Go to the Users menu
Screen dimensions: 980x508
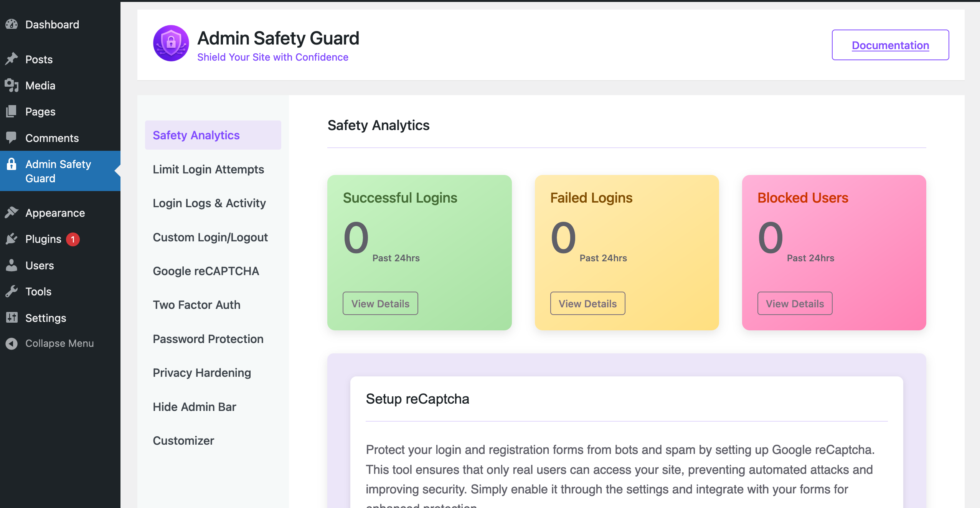60,265
